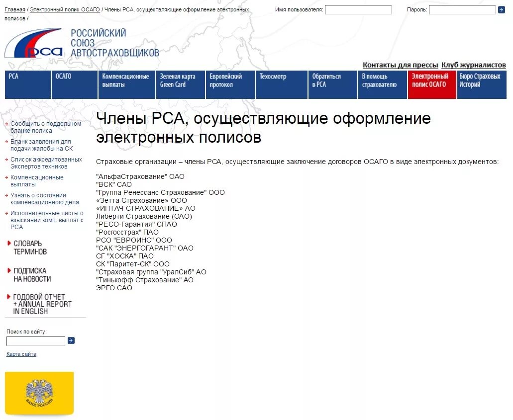Open Узнать о состоянии компенсационного дела
Viewport: 513px width, 420px height.
pyautogui.click(x=44, y=199)
